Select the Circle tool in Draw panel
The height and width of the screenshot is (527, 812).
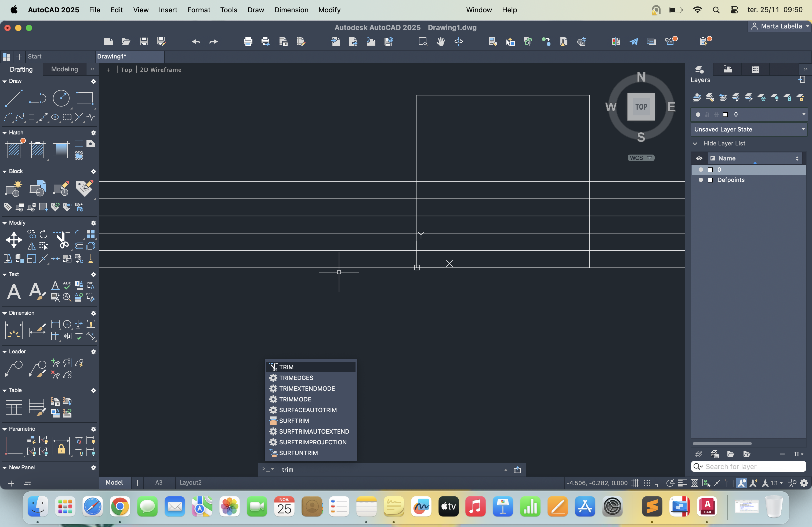tap(61, 98)
